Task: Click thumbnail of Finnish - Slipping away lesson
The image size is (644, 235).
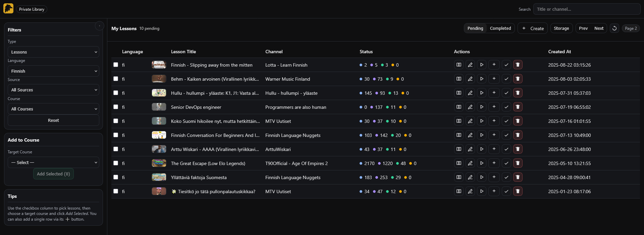Action: coord(159,65)
